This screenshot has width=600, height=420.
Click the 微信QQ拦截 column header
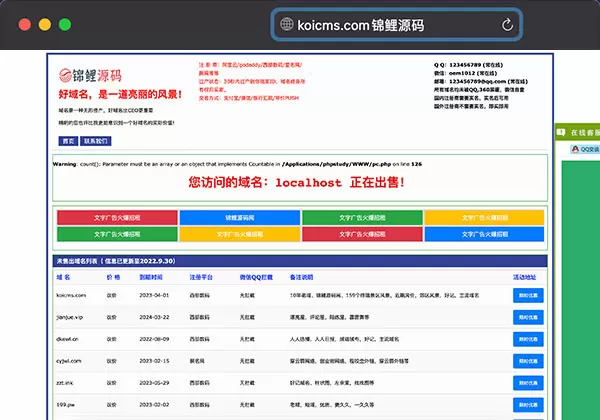(x=256, y=277)
